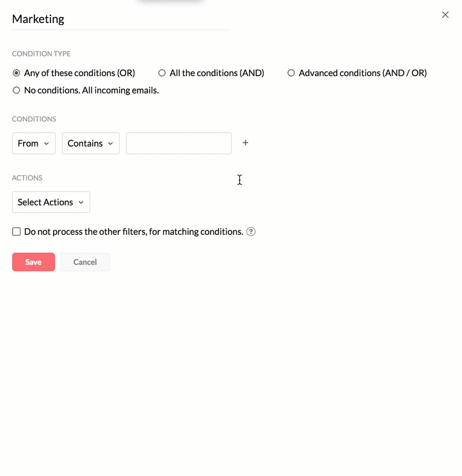Click the chevron arrow beside Contains

point(111,144)
